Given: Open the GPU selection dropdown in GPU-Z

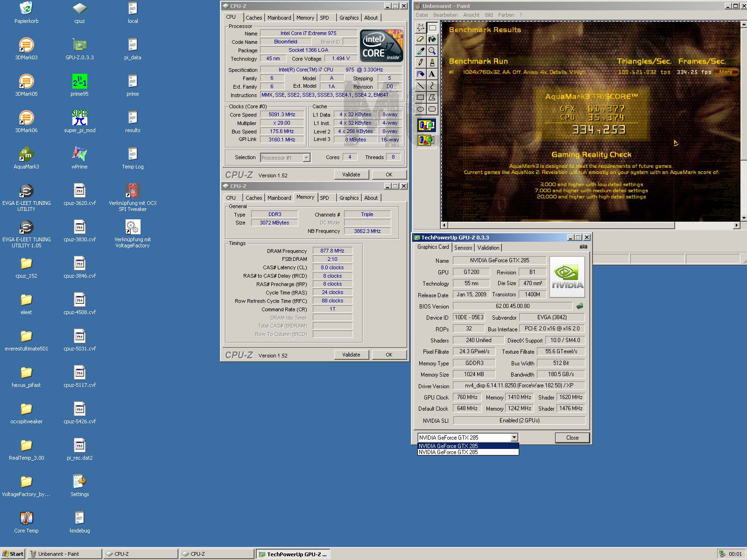Looking at the screenshot, I should 514,438.
